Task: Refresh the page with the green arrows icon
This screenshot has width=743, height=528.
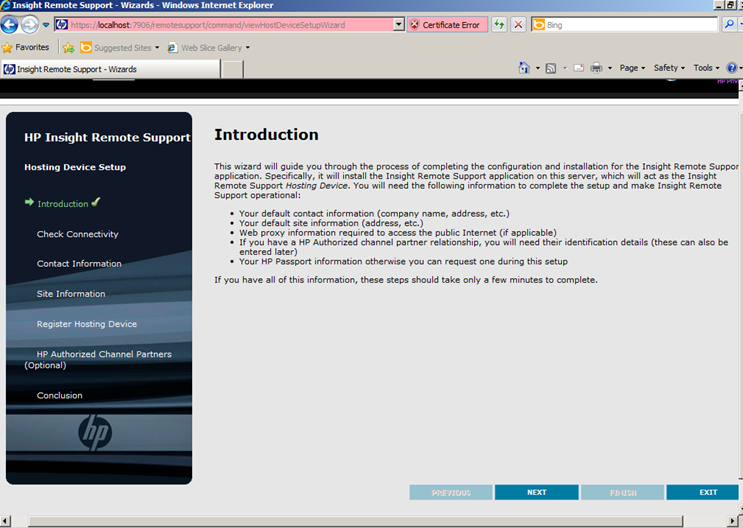Action: (499, 25)
